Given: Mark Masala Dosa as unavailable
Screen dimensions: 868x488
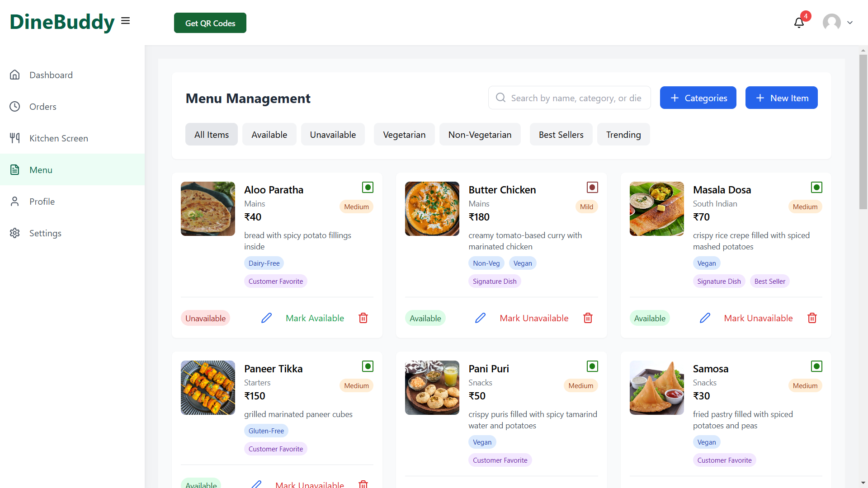Looking at the screenshot, I should point(758,318).
